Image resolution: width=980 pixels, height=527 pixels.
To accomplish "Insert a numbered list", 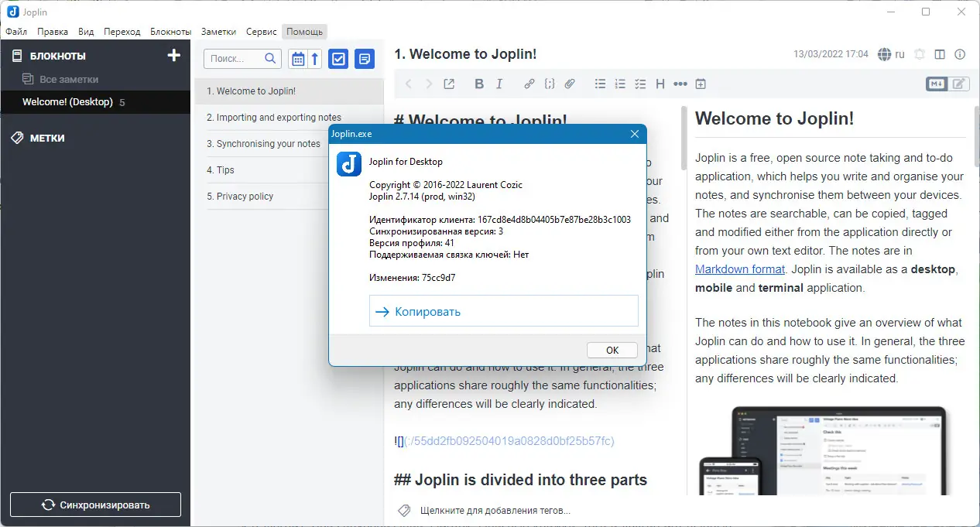I will coord(620,84).
